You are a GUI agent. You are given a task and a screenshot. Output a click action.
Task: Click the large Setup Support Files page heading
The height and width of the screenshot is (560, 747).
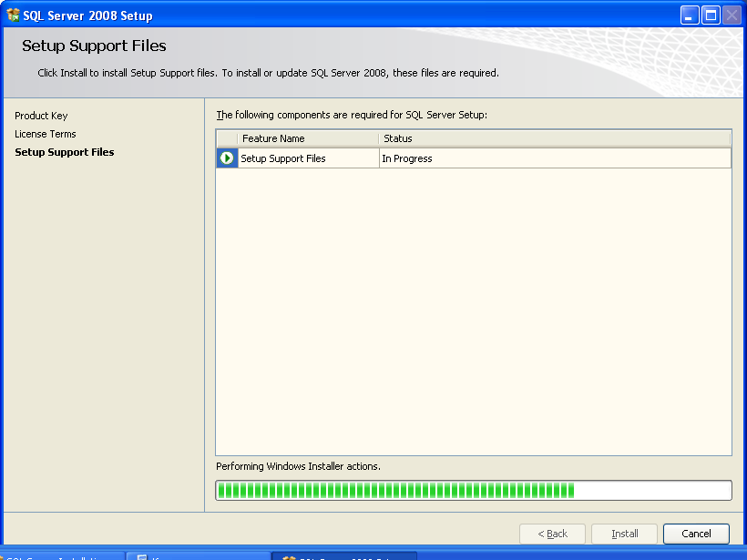94,46
